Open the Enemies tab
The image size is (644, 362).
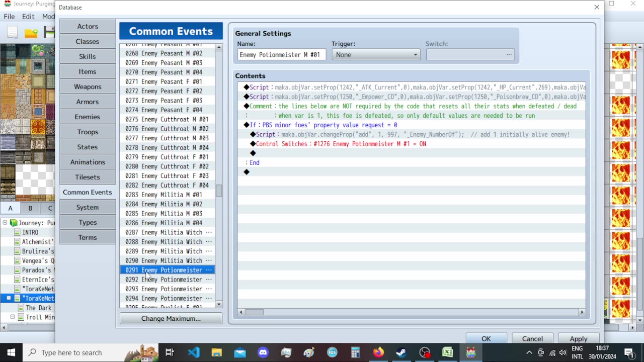tap(88, 117)
